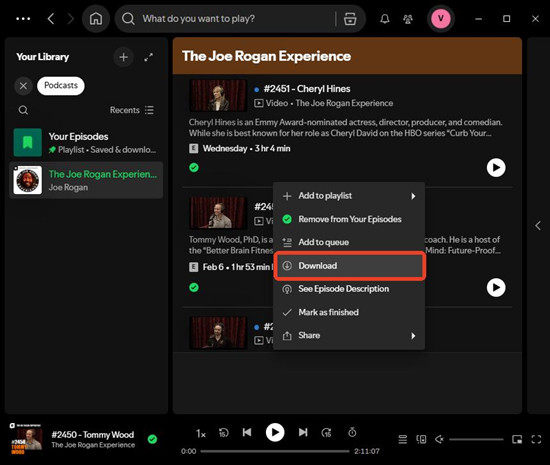Image resolution: width=550 pixels, height=465 pixels.
Task: Clear the Podcasts filter with X
Action: click(23, 86)
